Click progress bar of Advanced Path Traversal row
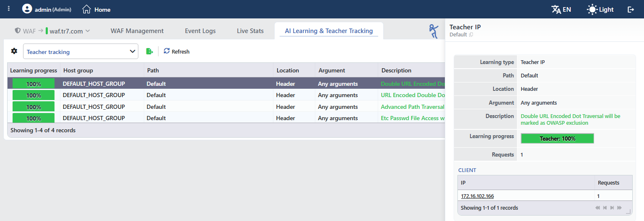 [34, 106]
